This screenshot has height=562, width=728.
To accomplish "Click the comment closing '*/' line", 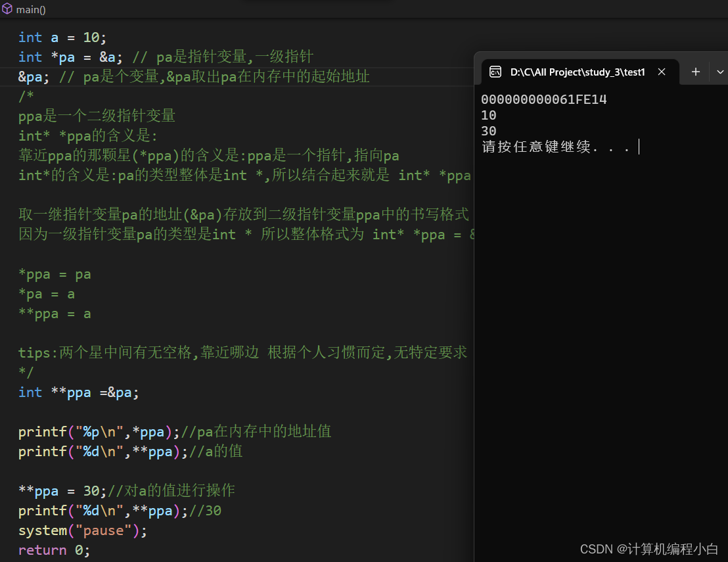I will 26,373.
